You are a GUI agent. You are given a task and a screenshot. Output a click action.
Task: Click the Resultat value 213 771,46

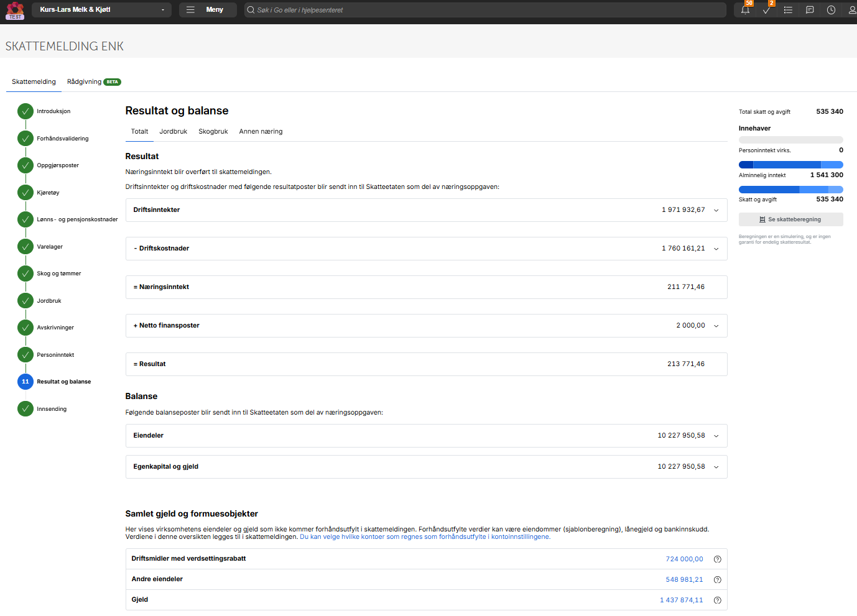click(x=686, y=364)
